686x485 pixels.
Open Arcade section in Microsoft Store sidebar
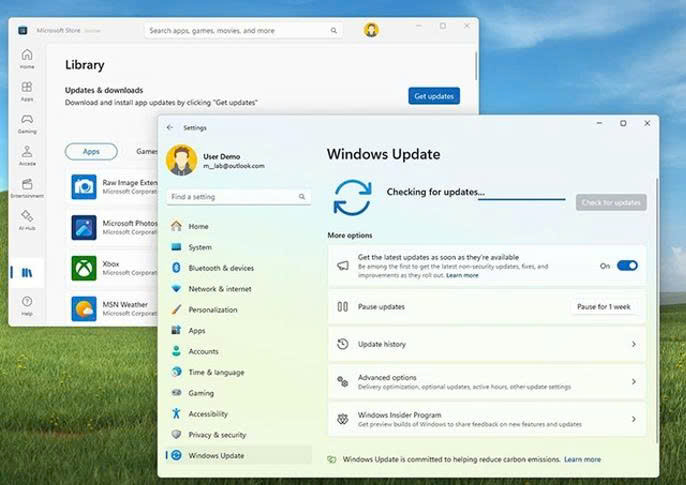[27, 156]
